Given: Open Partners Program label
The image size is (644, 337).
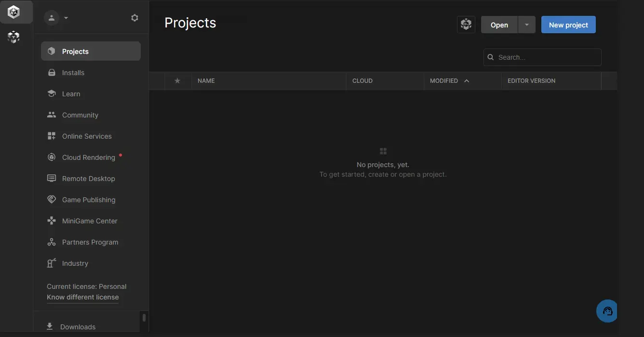Looking at the screenshot, I should (90, 242).
